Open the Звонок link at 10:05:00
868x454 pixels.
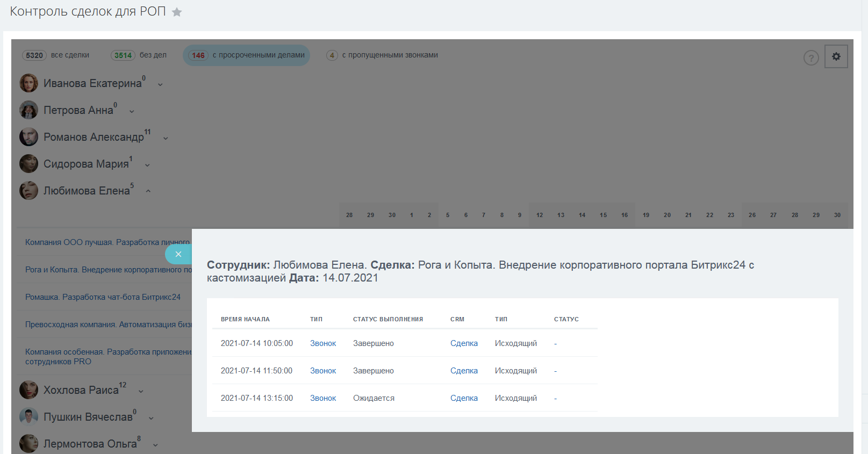[x=323, y=343]
